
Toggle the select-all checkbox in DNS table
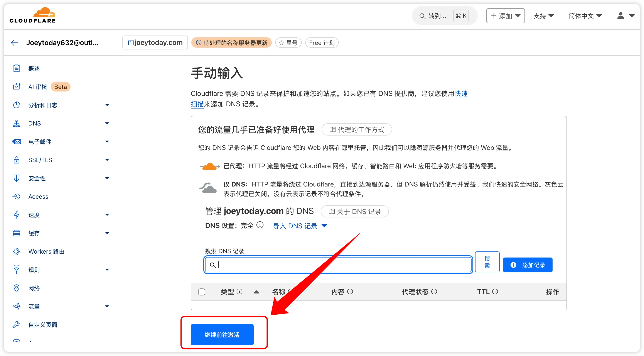click(x=202, y=292)
